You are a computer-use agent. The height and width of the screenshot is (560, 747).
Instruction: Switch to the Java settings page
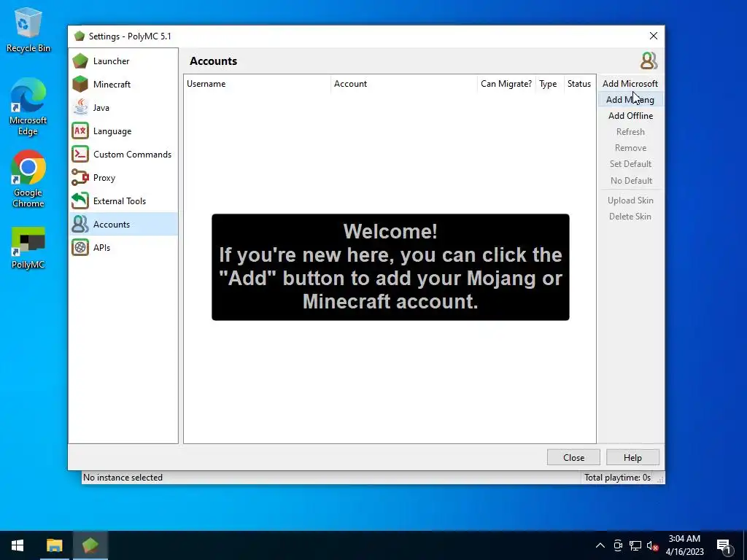[123, 108]
